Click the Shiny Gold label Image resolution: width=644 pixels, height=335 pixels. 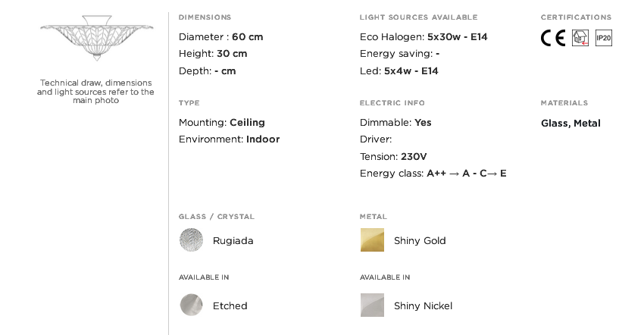420,240
